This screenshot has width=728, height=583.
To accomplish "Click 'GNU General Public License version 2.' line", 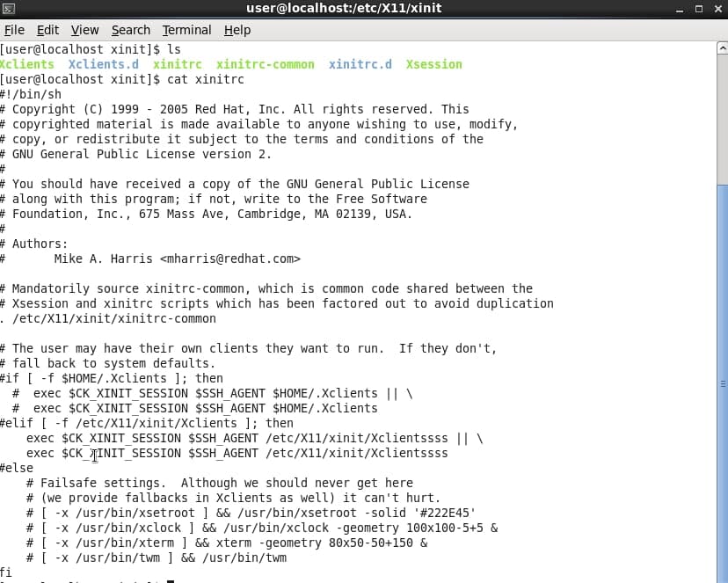I will [x=136, y=154].
